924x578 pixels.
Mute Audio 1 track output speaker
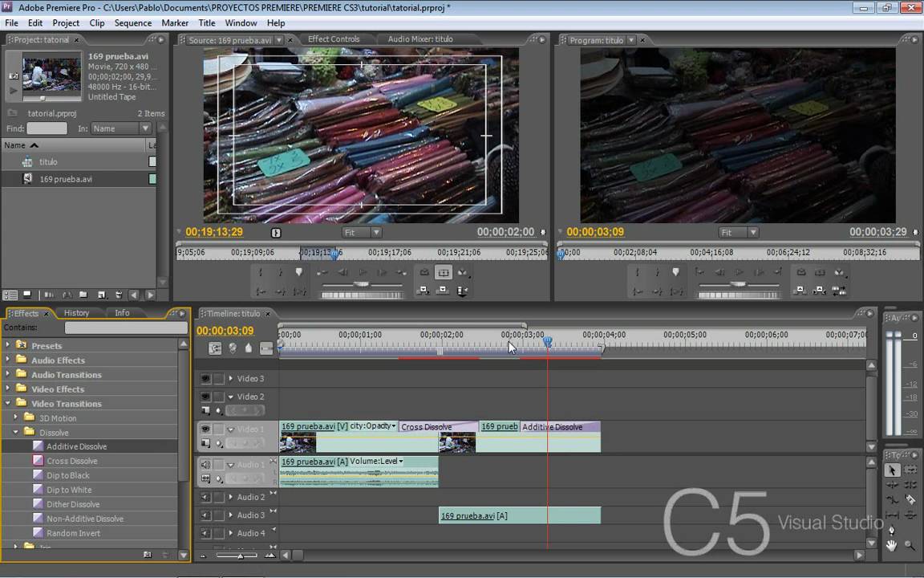205,465
